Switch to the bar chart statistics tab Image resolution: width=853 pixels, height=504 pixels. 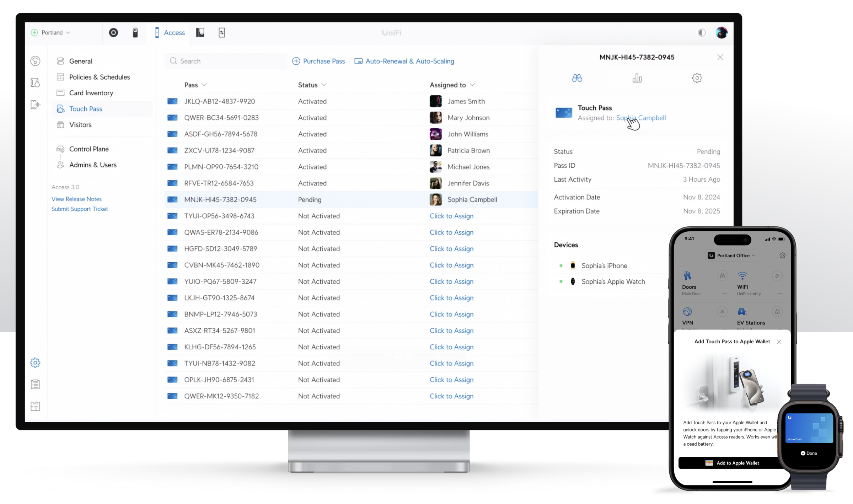click(x=637, y=78)
